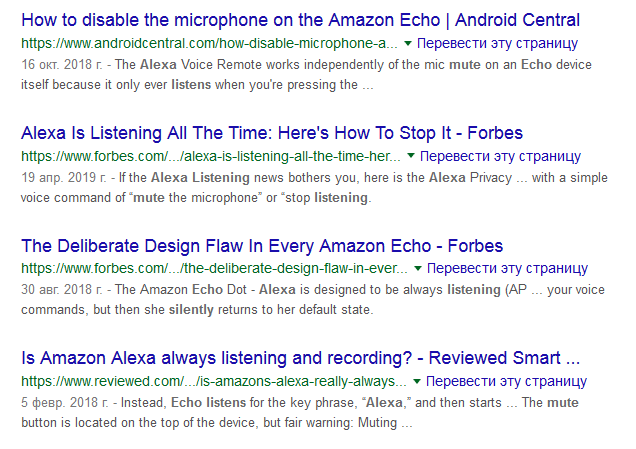Expand dropdown arrow beside reviewed.com URL
Viewport: 636px width, 449px height.
[x=418, y=383]
